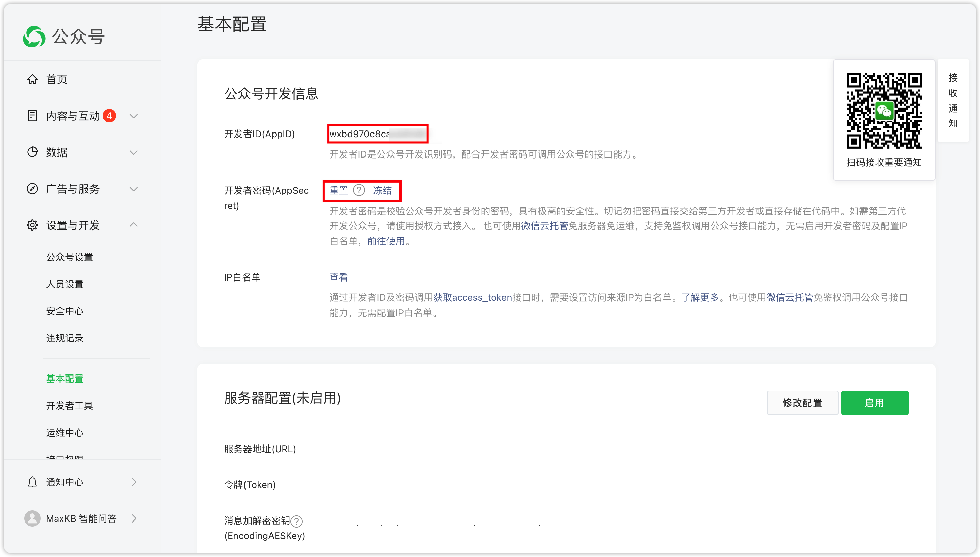Viewport: 980px width, 557px height.
Task: Open the 首页 home icon in sidebar
Action: pyautogui.click(x=32, y=79)
